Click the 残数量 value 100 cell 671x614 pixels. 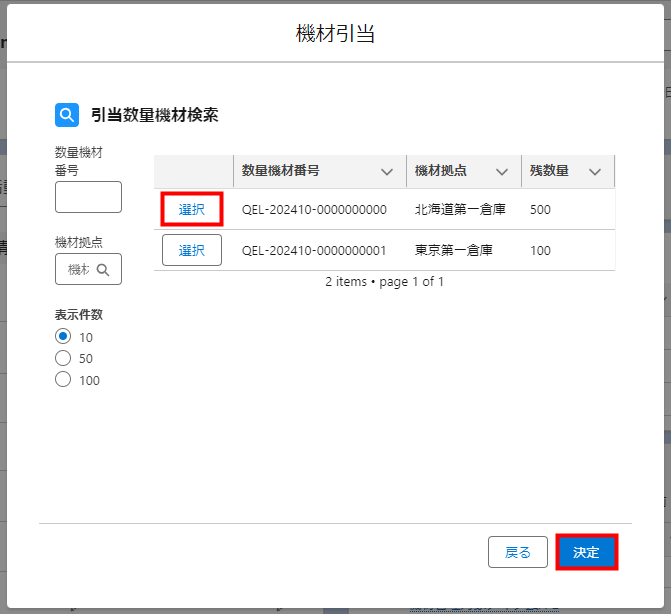coord(541,250)
